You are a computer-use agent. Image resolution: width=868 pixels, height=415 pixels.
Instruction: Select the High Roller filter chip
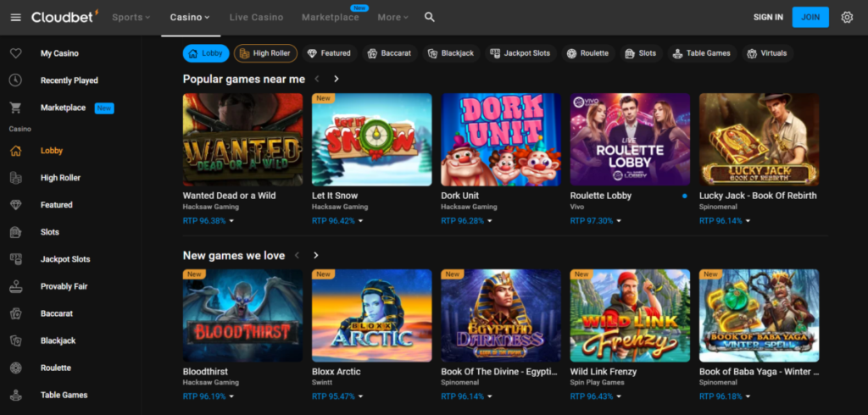(x=265, y=53)
